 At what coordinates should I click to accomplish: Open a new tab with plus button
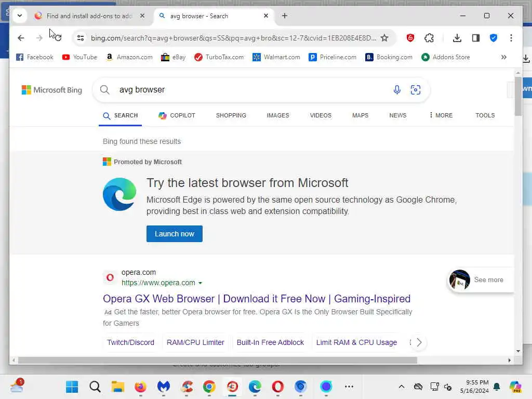tap(285, 16)
